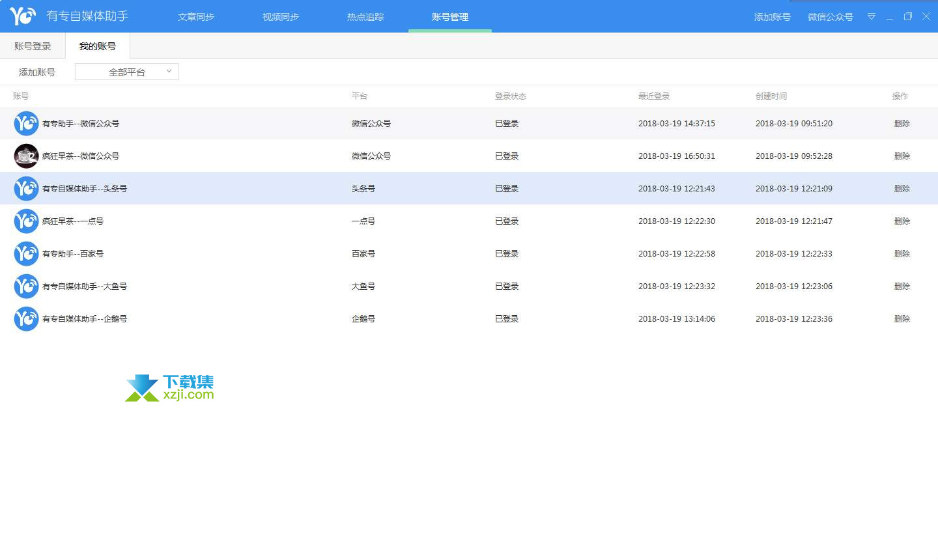Click platform cell 一点号
This screenshot has width=938, height=560.
click(363, 221)
